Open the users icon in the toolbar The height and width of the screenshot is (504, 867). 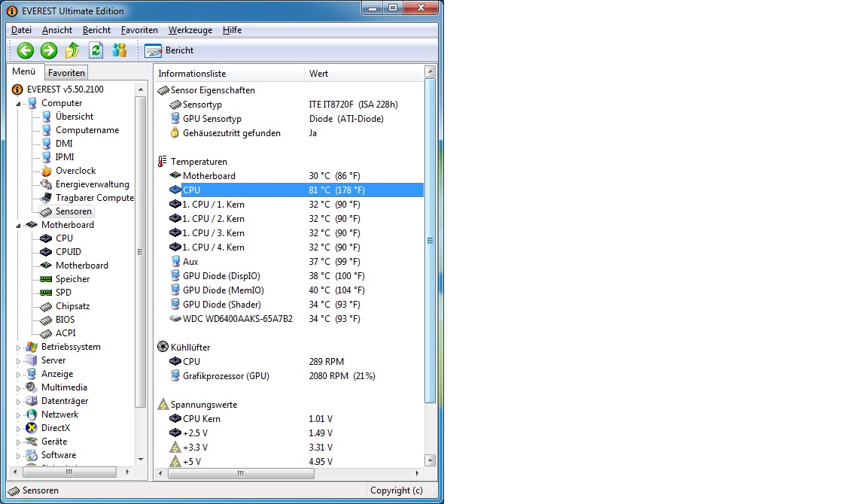coord(120,50)
